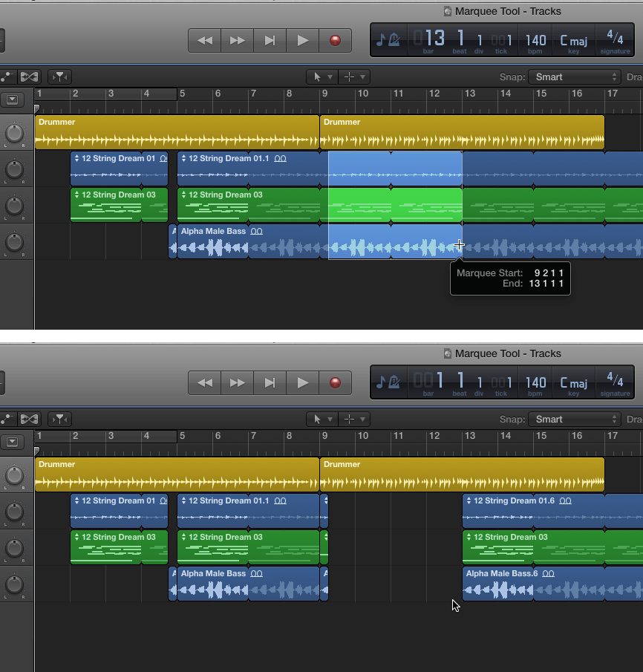The height and width of the screenshot is (672, 643).
Task: Click Fast Forward in the top window
Action: pyautogui.click(x=237, y=41)
